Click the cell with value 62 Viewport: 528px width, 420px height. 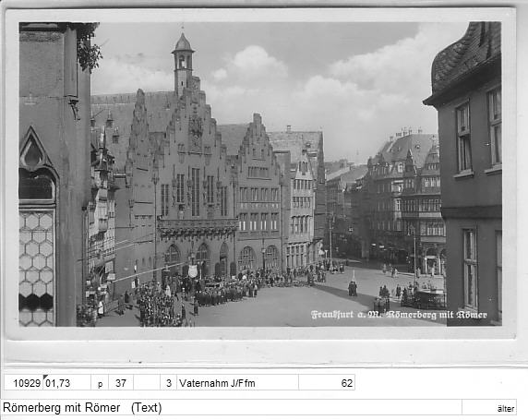pyautogui.click(x=327, y=382)
